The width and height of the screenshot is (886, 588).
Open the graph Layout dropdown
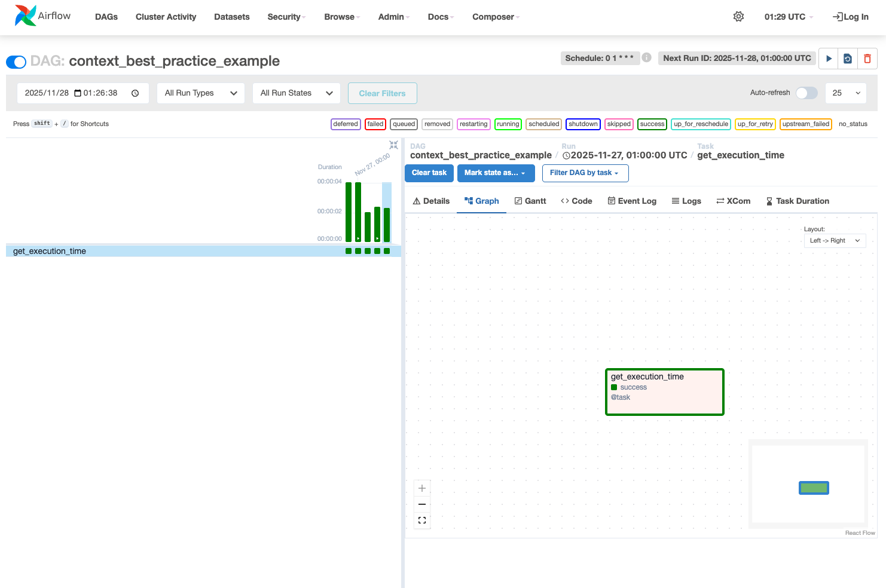pyautogui.click(x=835, y=241)
